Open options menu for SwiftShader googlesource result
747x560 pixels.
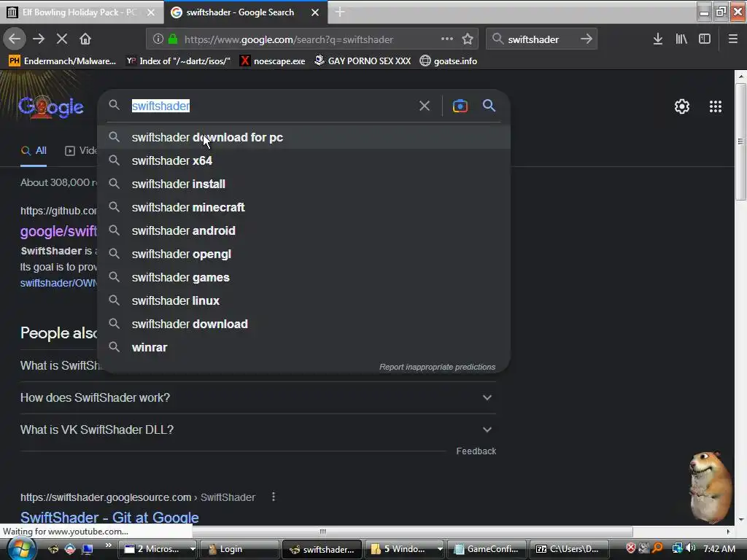coord(274,497)
